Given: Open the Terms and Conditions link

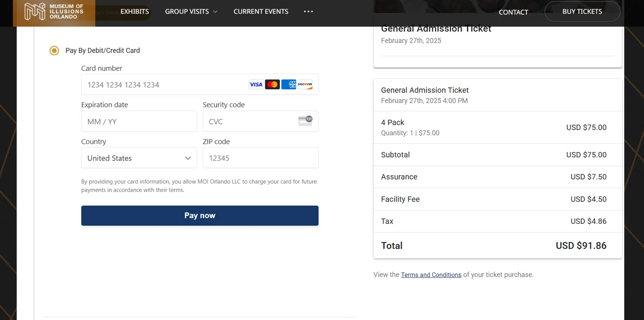Looking at the screenshot, I should pos(431,275).
